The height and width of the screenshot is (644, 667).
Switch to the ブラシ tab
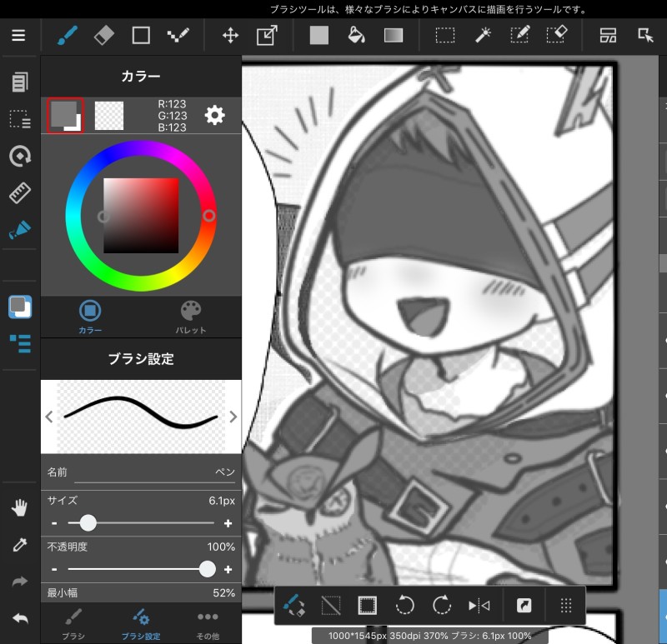73,624
